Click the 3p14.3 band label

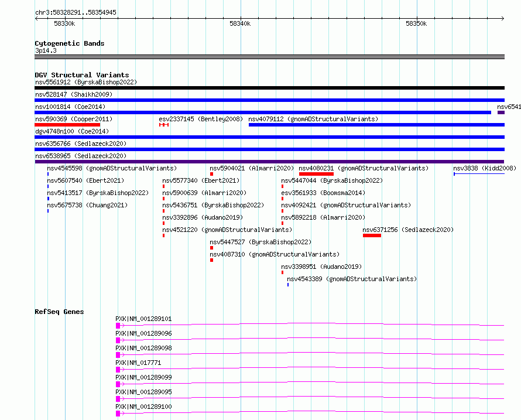coord(46,50)
